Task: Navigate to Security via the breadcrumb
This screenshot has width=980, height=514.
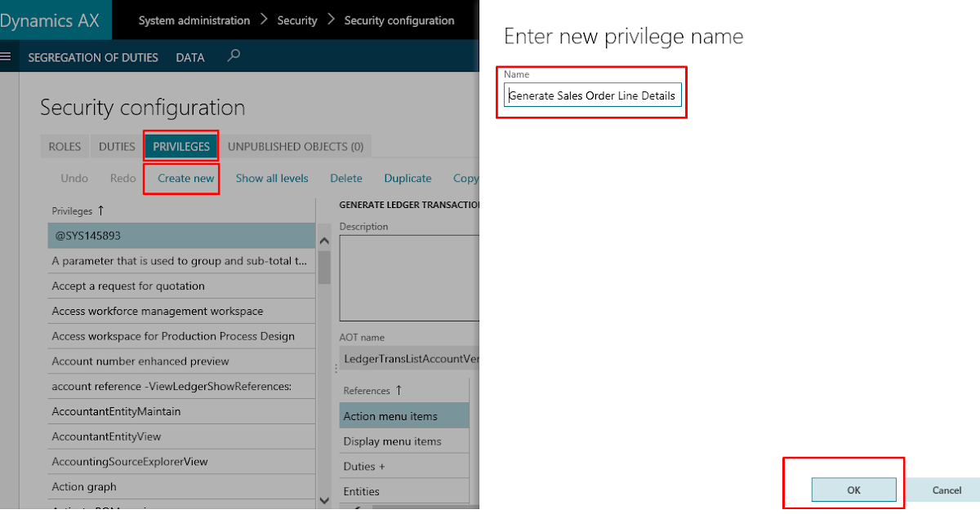Action: coord(296,20)
